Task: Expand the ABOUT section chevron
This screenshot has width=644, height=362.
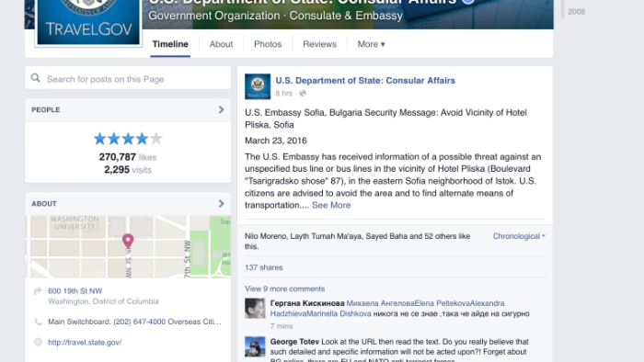Action: coord(221,203)
